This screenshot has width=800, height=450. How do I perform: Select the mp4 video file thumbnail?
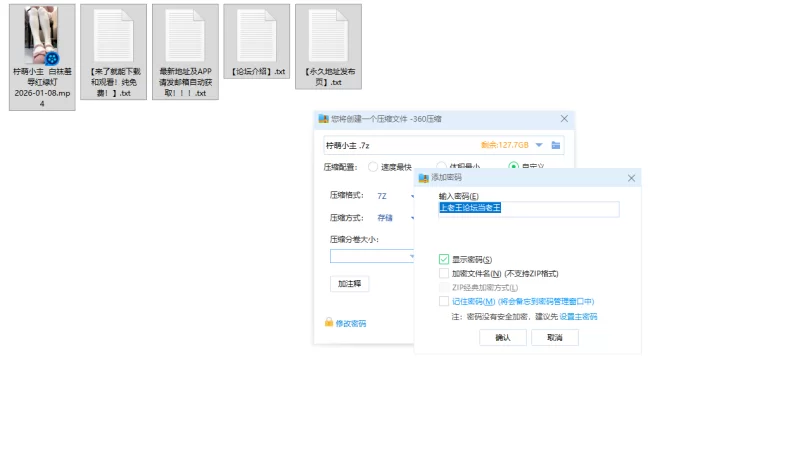tap(42, 35)
